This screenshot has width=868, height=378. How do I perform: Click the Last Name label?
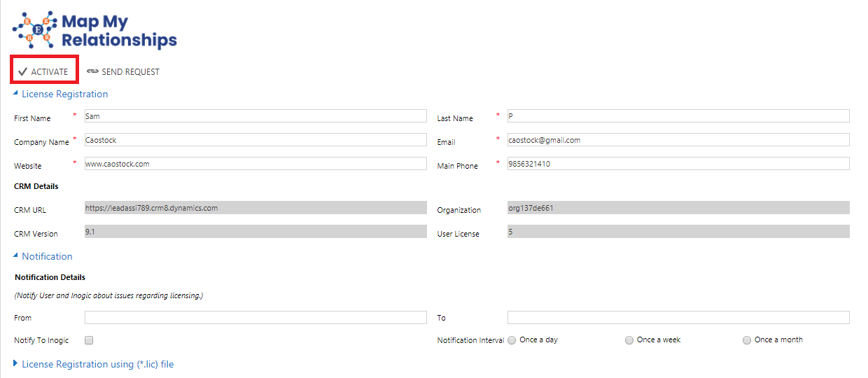click(455, 118)
